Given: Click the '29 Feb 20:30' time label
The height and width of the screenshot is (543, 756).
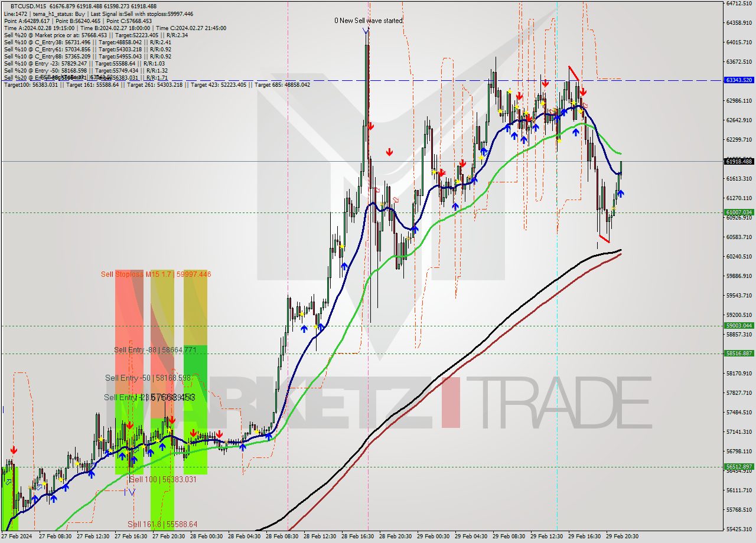Looking at the screenshot, I should [x=622, y=537].
